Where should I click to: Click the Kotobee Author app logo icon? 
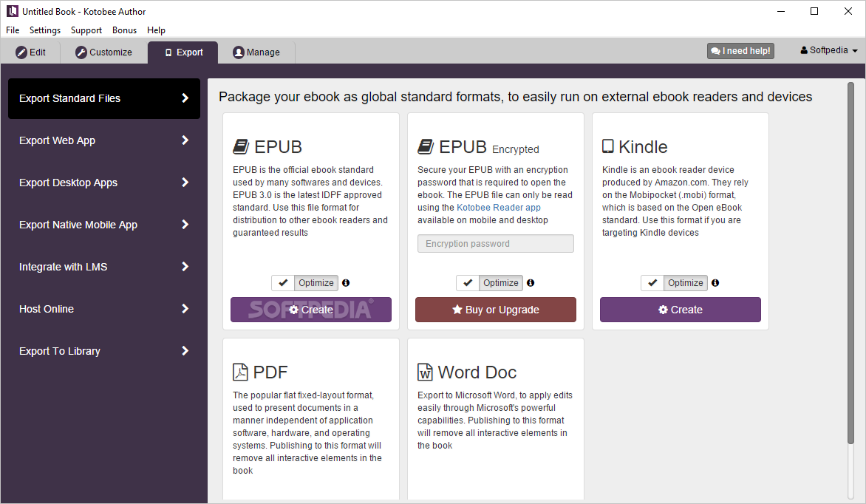12,11
